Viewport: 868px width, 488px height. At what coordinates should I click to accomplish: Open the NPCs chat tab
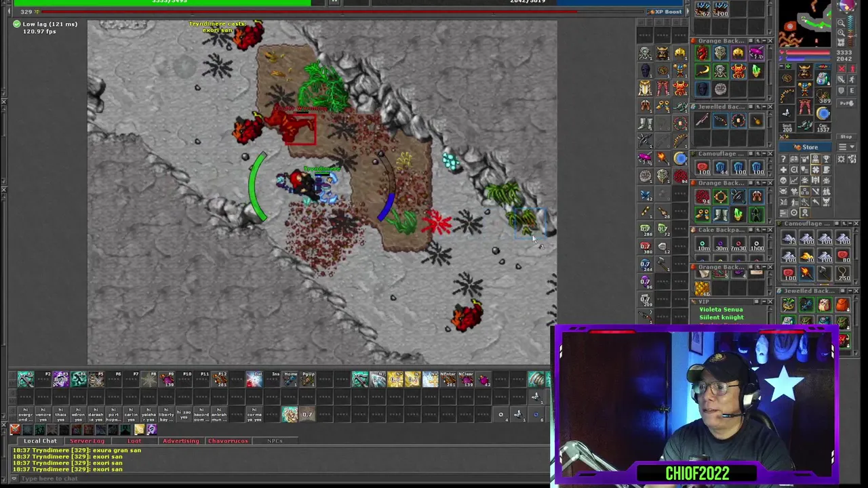click(275, 441)
